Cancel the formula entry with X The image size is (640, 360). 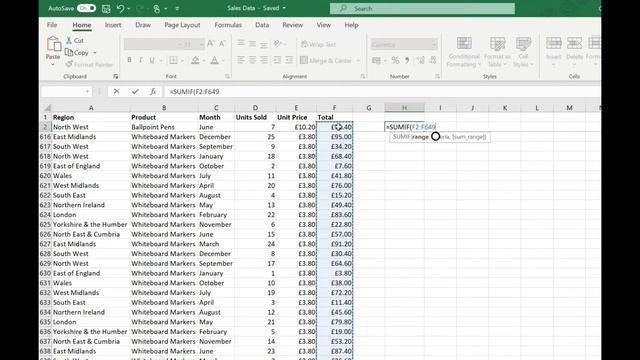pyautogui.click(x=117, y=91)
